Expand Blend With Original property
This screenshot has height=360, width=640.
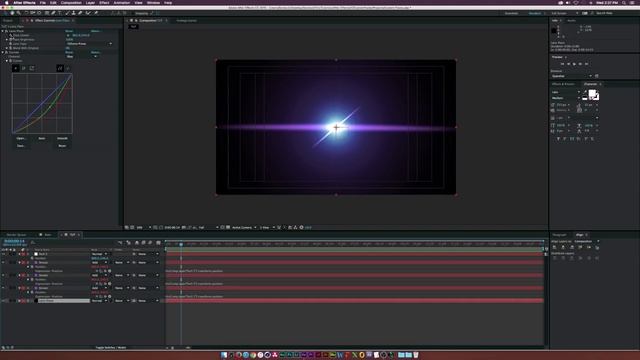(7, 48)
